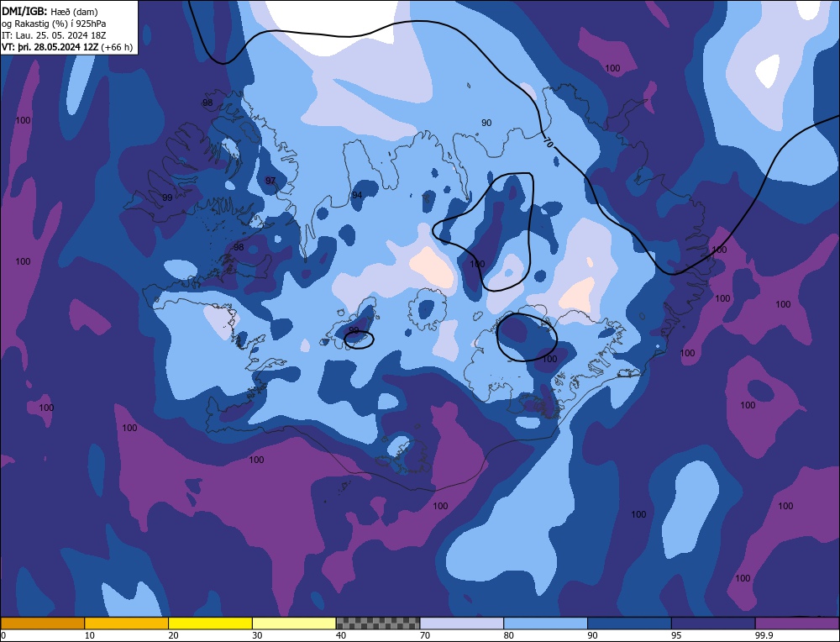Select the pale yellow 30–40 legend swatch
Image resolution: width=840 pixels, height=642 pixels.
pyautogui.click(x=294, y=623)
